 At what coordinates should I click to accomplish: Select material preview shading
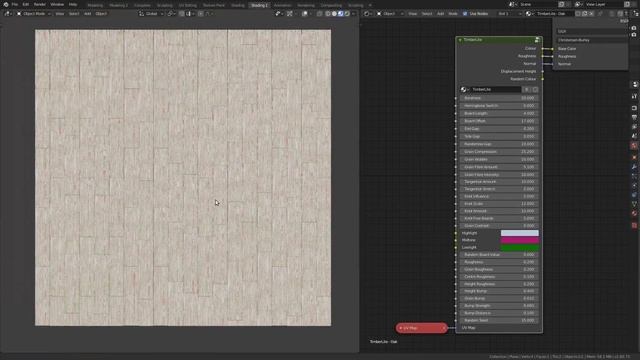(341, 13)
